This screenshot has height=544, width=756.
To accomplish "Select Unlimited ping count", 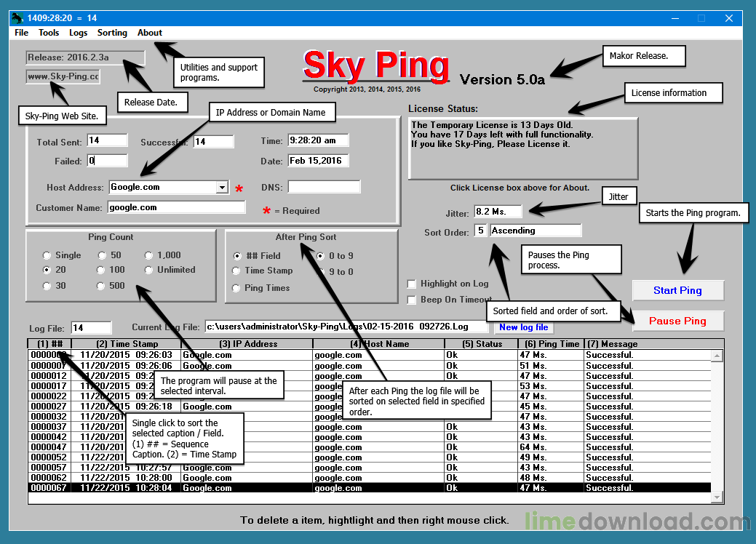I will click(x=170, y=270).
